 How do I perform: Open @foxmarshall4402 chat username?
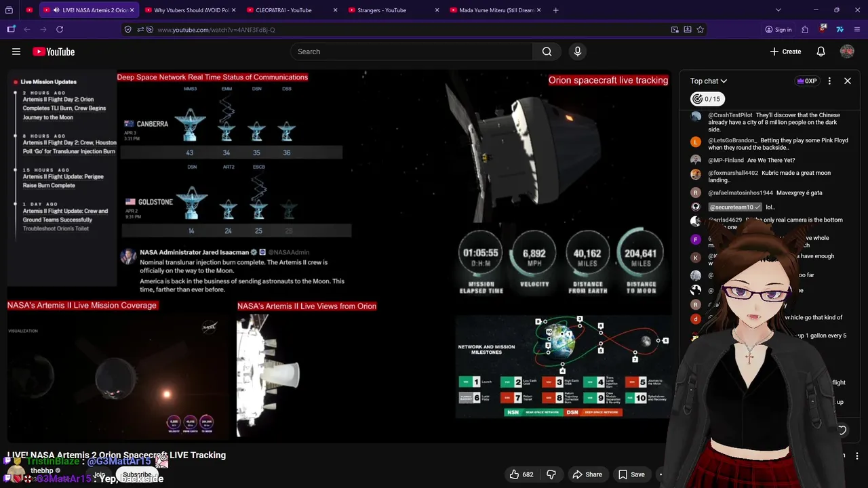click(x=733, y=173)
